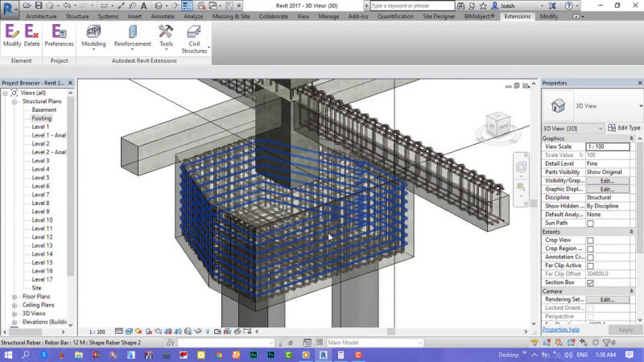The width and height of the screenshot is (644, 362).
Task: Open extension Preferences
Action: pyautogui.click(x=59, y=35)
